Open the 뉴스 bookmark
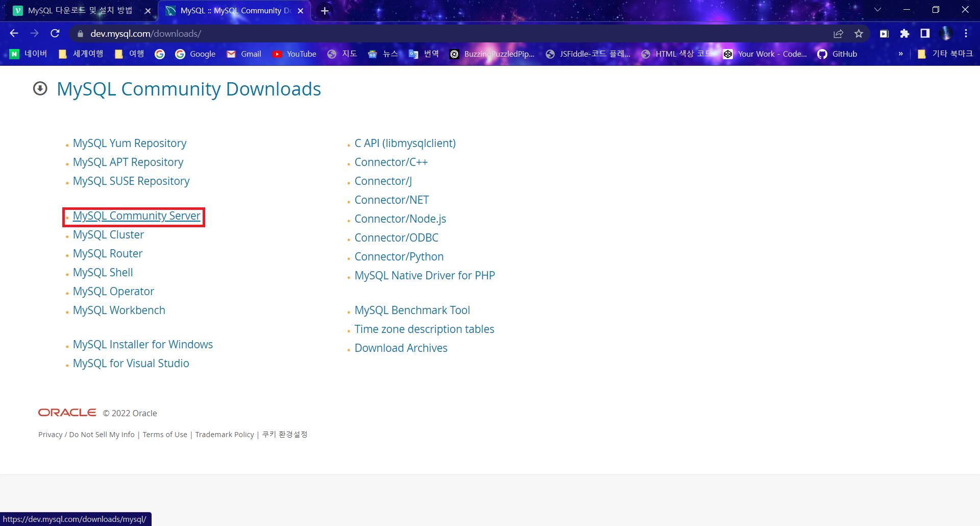 (383, 54)
